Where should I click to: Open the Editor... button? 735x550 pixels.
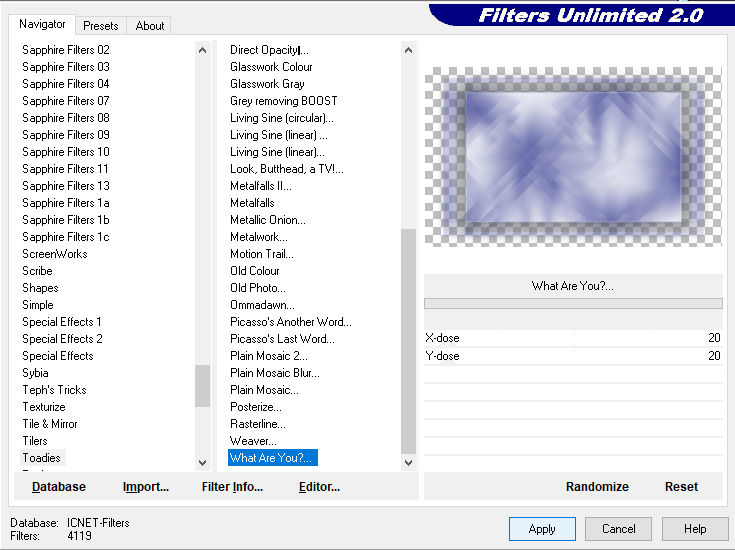[319, 487]
